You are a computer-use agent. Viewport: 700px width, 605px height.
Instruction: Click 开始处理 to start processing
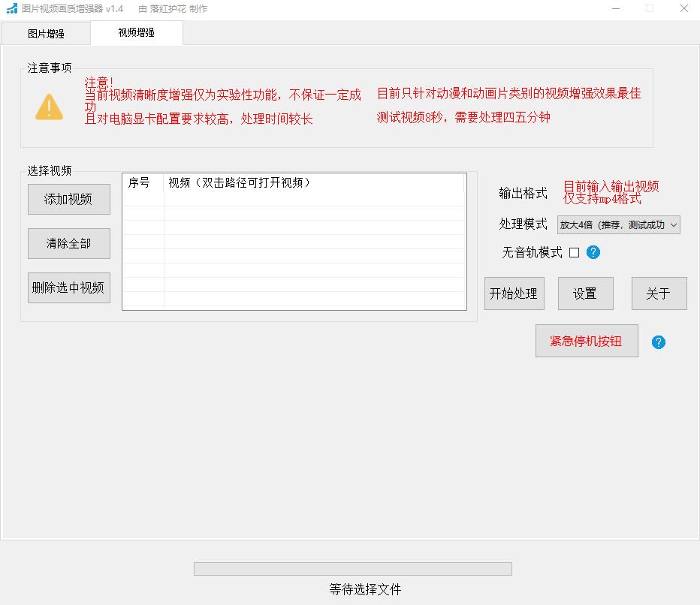click(x=514, y=293)
